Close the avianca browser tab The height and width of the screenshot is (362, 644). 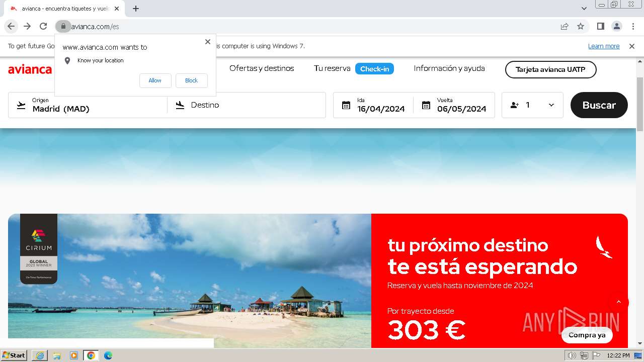(x=117, y=9)
